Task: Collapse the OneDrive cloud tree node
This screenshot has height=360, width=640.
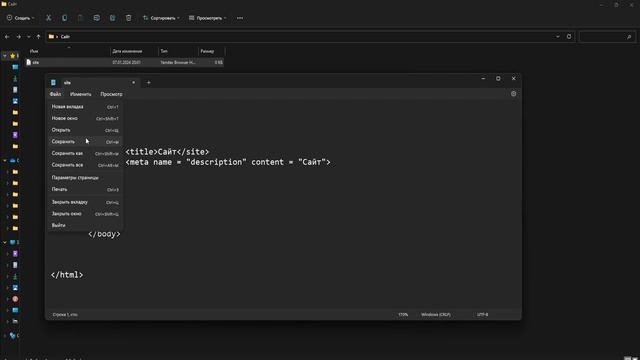Action: pos(5,161)
